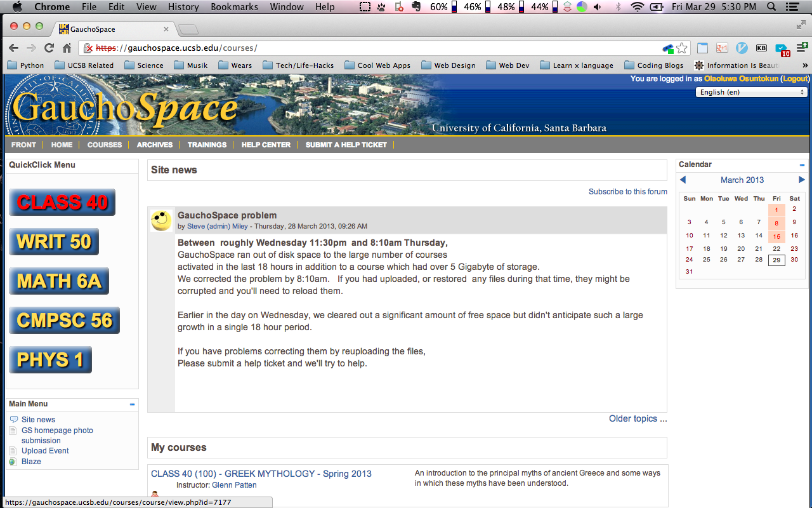Open the Python bookmarks folder
Screen dimensions: 812x508
point(26,65)
